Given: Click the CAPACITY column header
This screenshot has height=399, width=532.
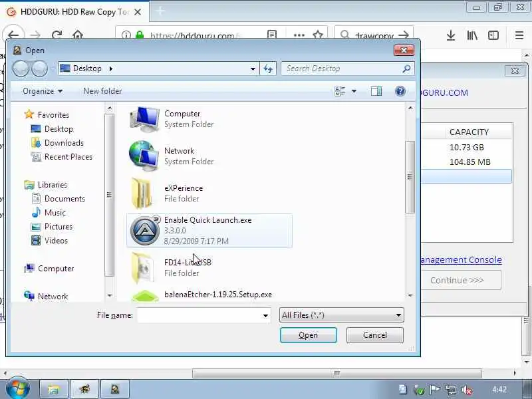Looking at the screenshot, I should coord(469,132).
